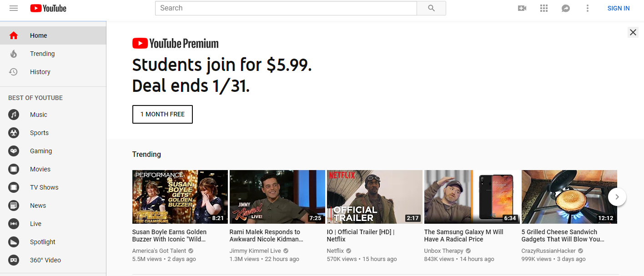Screen dimensions: 644x276
Task: Click title 'IO | Official Trailer [HD]'
Action: click(361, 236)
